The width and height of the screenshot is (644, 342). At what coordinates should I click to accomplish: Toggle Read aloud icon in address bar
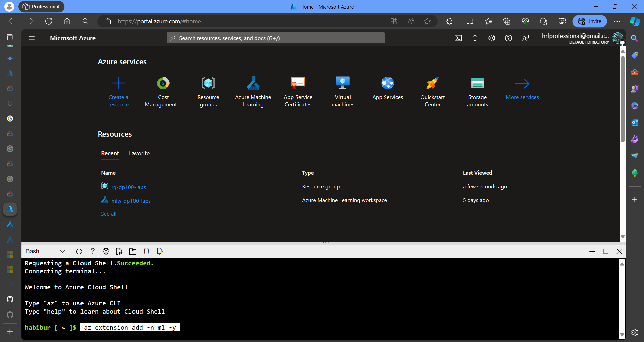(410, 21)
